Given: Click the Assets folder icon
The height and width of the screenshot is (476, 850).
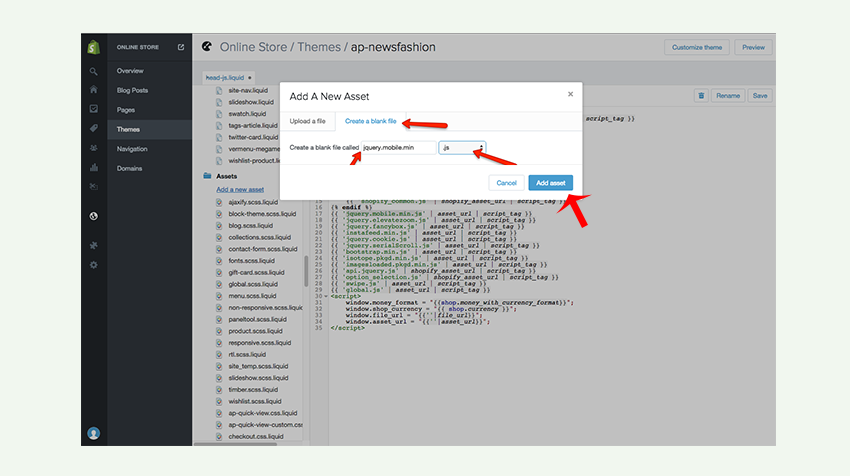Looking at the screenshot, I should pos(207,176).
